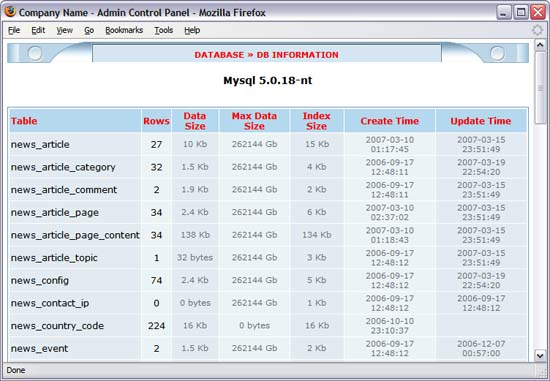
Task: Select the news_article_page_content table name
Action: coord(75,235)
